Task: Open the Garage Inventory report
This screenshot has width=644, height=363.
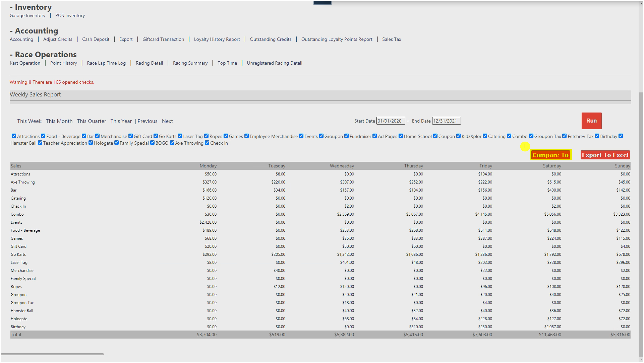Action: (27, 16)
